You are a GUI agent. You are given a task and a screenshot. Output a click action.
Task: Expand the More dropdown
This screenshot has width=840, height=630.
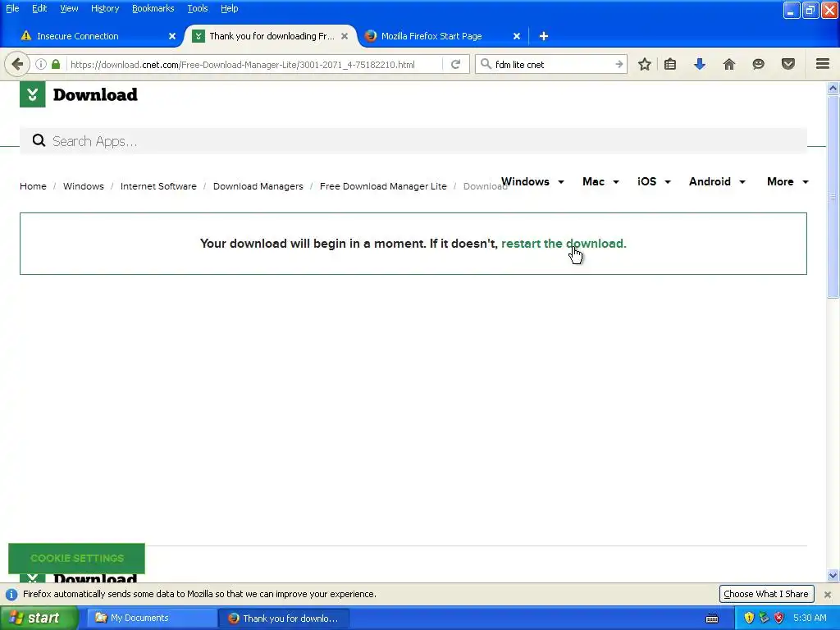coord(787,181)
